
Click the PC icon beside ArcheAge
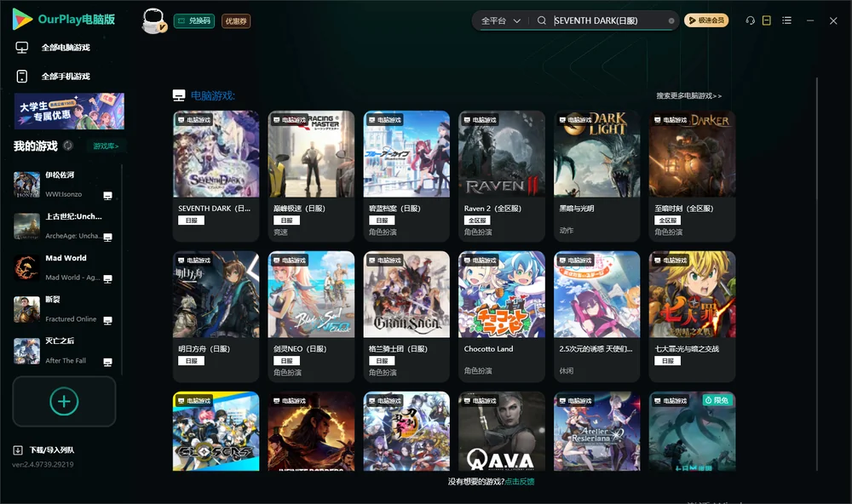coord(107,238)
